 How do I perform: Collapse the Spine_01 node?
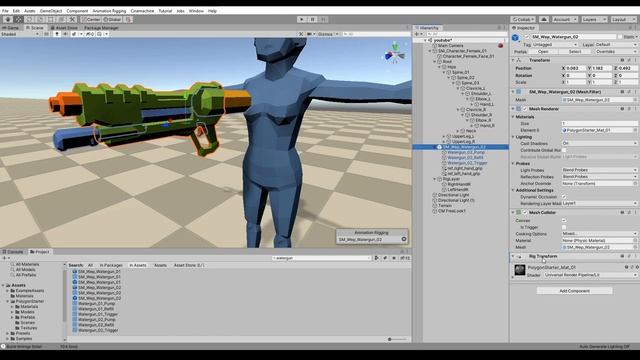pos(444,72)
